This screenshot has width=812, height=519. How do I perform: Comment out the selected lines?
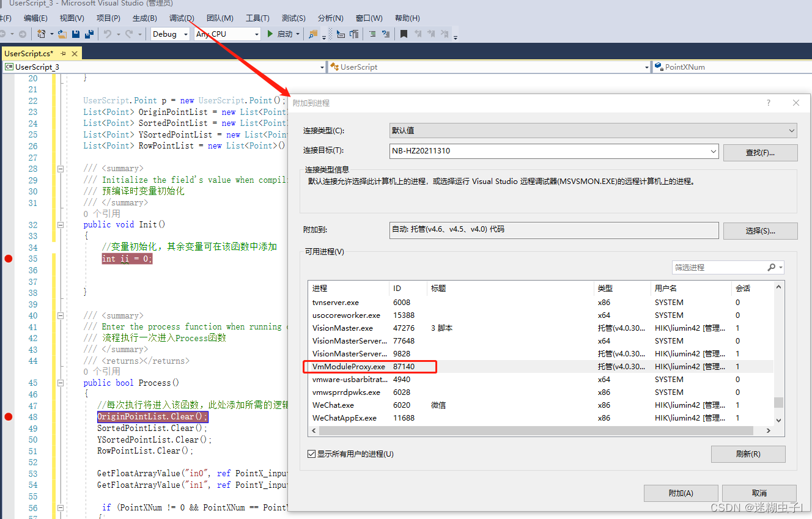pos(372,34)
